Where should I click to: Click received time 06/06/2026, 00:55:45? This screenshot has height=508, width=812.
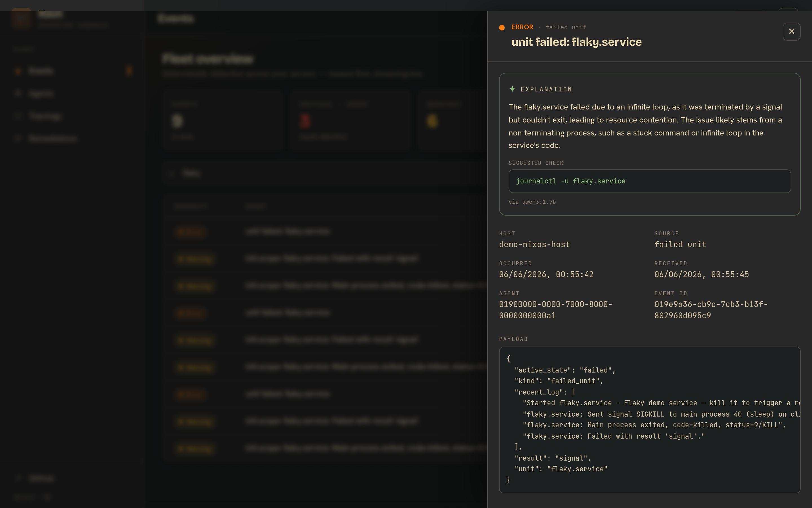(x=701, y=275)
